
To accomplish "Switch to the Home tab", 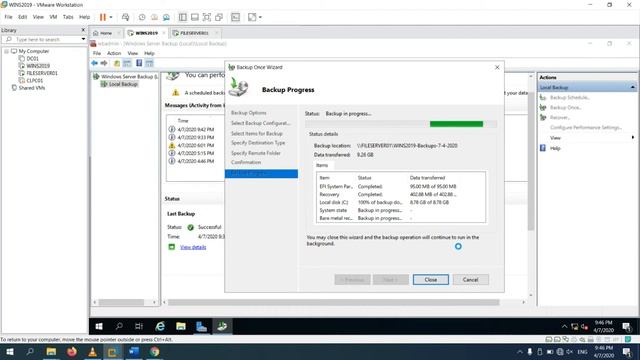I will 105,33.
